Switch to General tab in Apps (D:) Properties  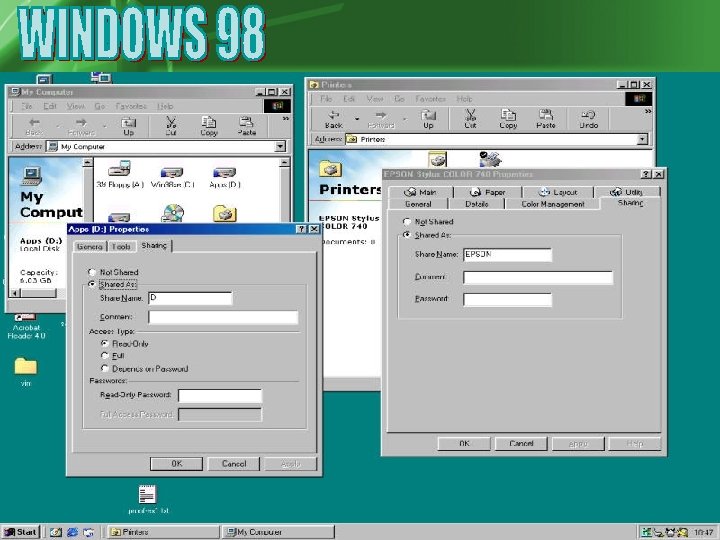[90, 247]
